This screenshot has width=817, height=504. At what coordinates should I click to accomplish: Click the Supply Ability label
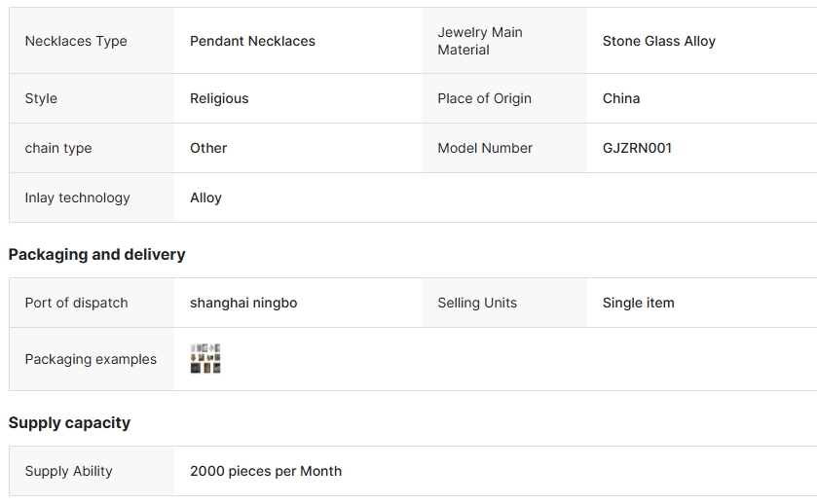coord(68,471)
